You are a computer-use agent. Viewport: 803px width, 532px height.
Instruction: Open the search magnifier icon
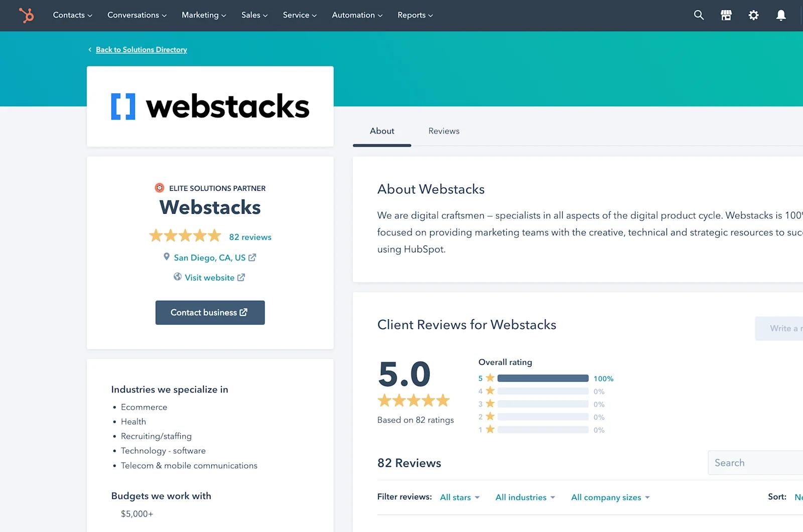(699, 15)
